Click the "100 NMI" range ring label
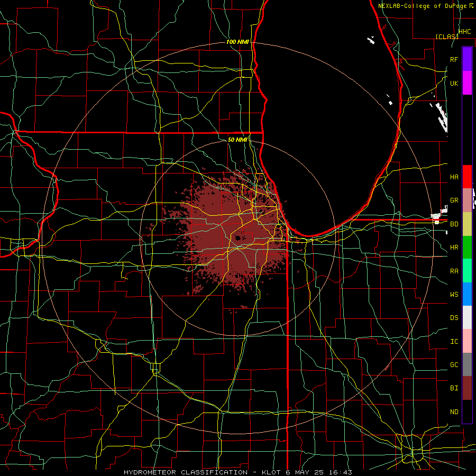Image resolution: width=476 pixels, height=476 pixels. (x=237, y=42)
